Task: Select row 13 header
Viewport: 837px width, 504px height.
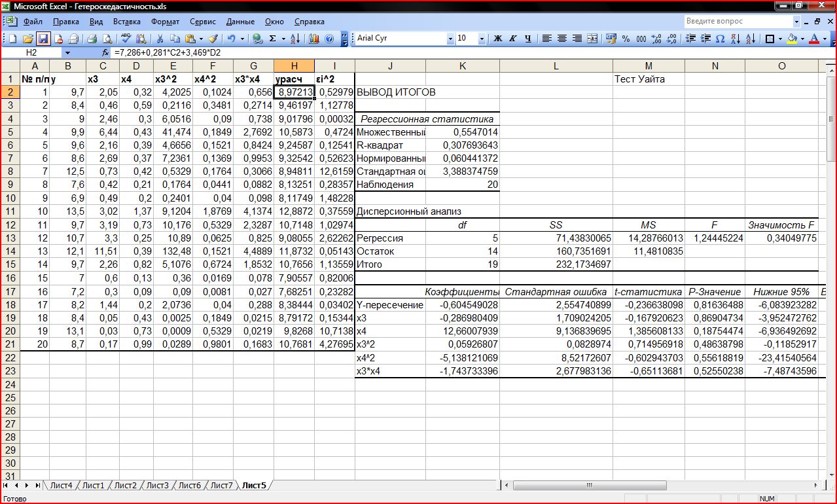Action: pos(10,238)
